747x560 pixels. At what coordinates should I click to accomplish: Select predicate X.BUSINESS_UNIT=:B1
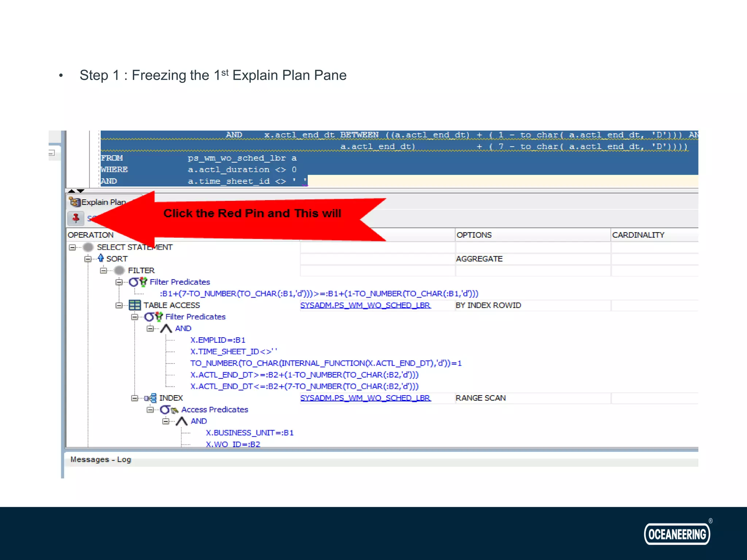click(x=249, y=433)
